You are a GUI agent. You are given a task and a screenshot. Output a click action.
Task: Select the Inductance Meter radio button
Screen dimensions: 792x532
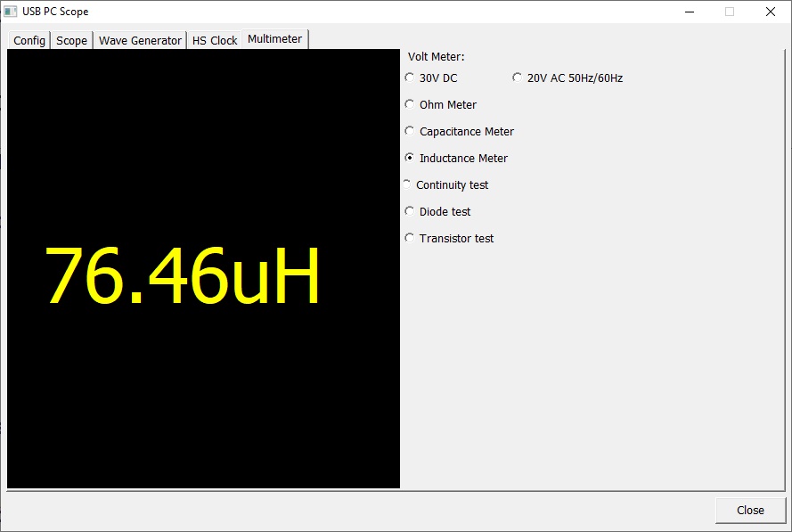point(410,158)
